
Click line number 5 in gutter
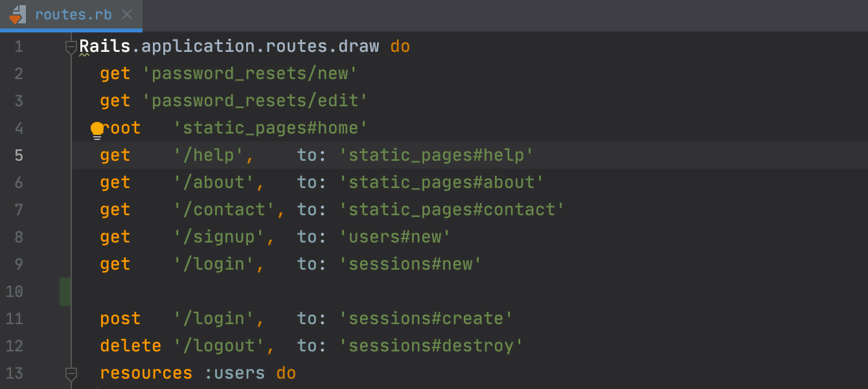pos(18,156)
